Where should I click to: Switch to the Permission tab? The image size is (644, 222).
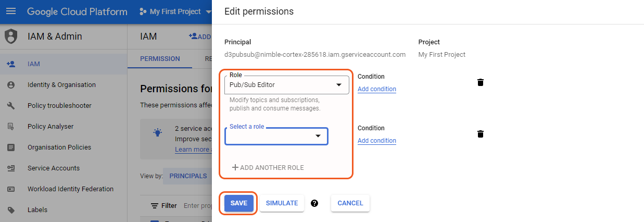pyautogui.click(x=160, y=59)
